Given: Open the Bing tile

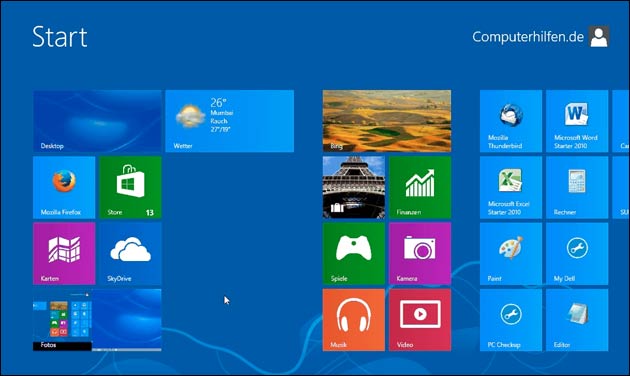Looking at the screenshot, I should pos(387,121).
